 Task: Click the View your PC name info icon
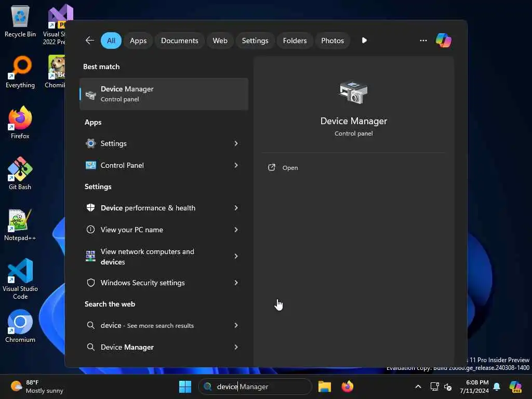(x=90, y=230)
